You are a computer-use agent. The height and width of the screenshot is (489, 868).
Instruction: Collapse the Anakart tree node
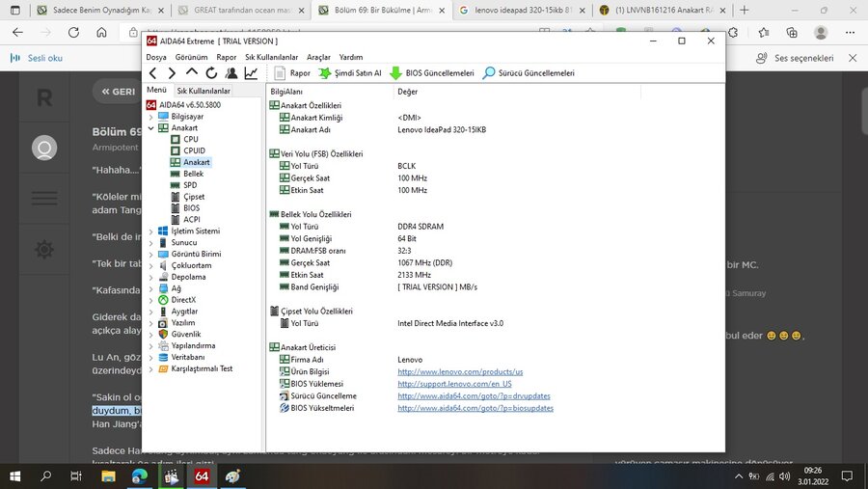(150, 128)
